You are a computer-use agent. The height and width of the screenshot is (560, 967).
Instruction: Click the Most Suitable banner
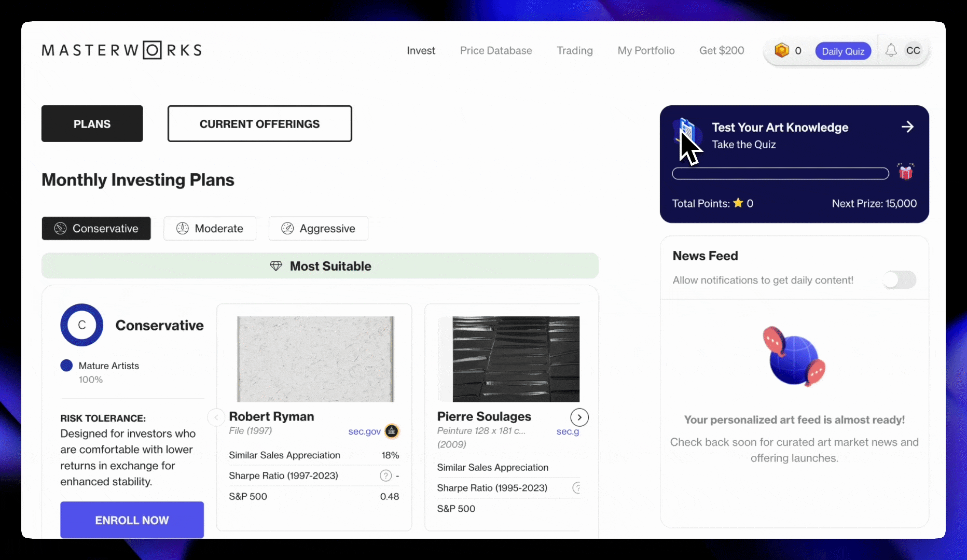[320, 266]
